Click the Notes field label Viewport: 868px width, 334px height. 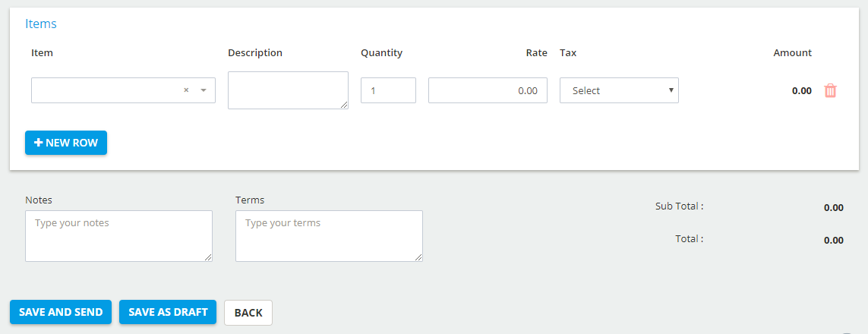(39, 200)
